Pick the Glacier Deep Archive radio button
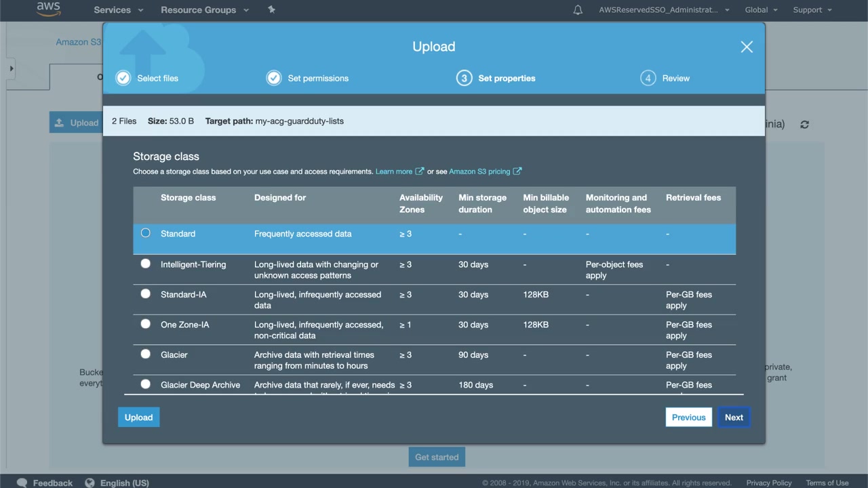The width and height of the screenshot is (868, 488). pos(145,384)
